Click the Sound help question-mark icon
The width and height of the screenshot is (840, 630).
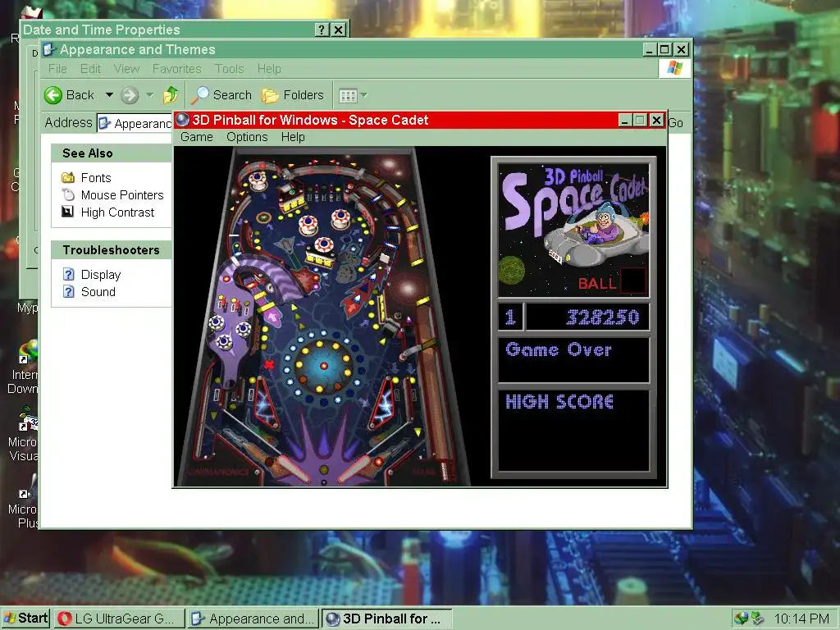(69, 291)
